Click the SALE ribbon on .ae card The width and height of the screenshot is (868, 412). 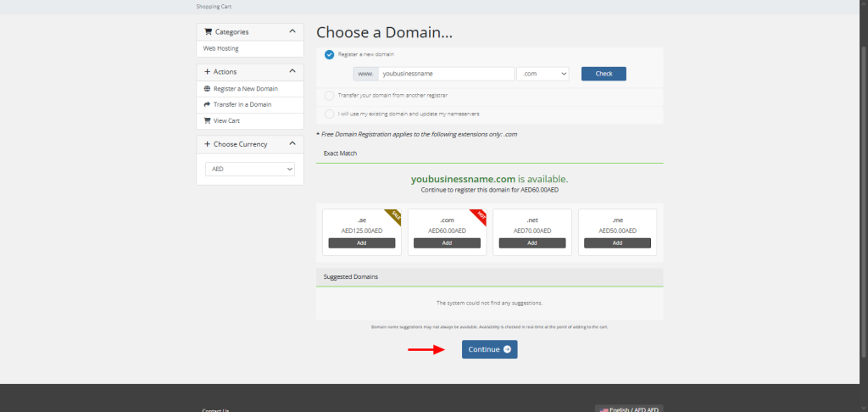coord(395,215)
